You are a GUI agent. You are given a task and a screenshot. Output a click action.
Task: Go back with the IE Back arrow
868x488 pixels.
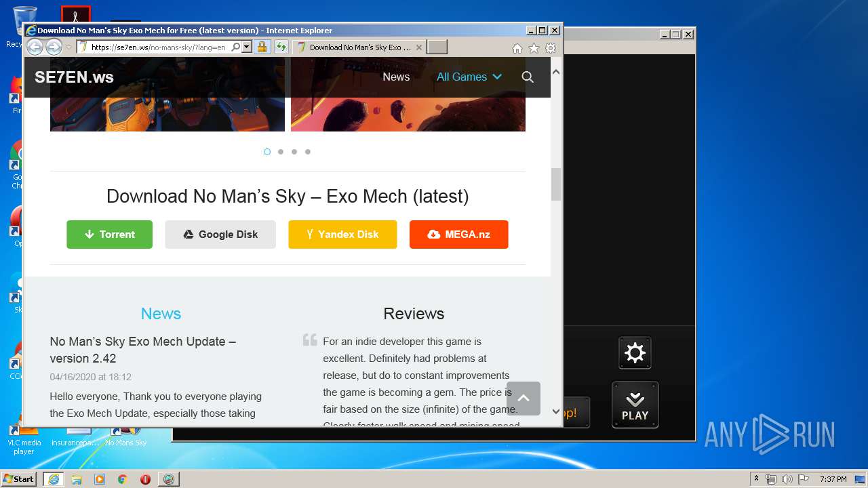pos(35,47)
